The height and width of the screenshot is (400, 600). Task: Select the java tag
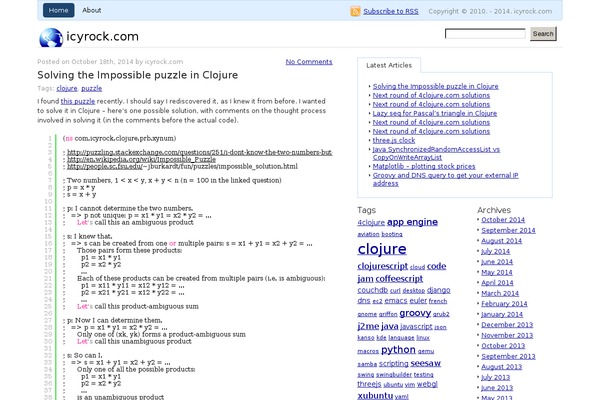click(x=390, y=326)
